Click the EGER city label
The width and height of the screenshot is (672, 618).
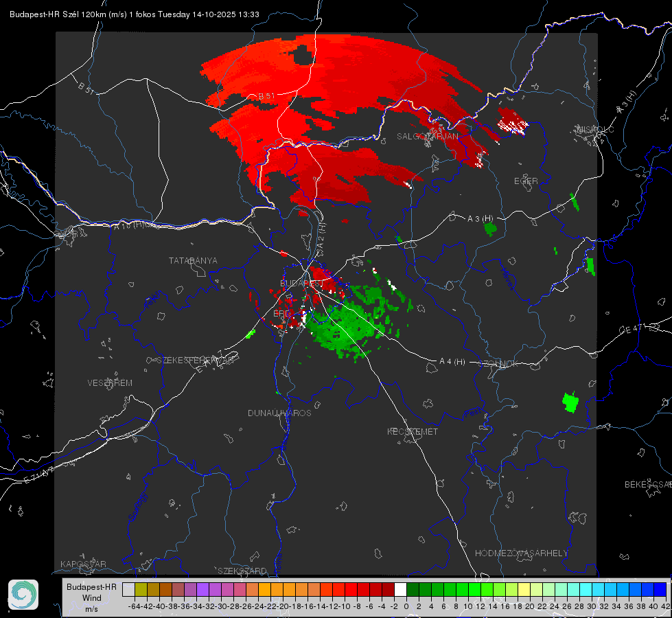526,181
